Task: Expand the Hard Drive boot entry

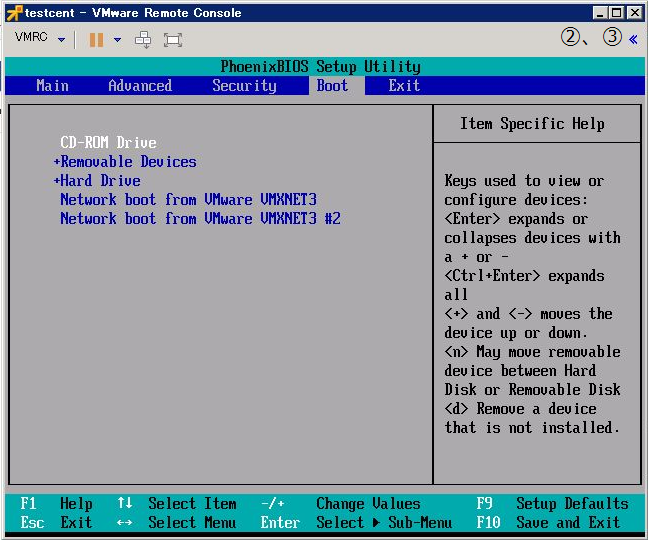Action: tap(97, 181)
